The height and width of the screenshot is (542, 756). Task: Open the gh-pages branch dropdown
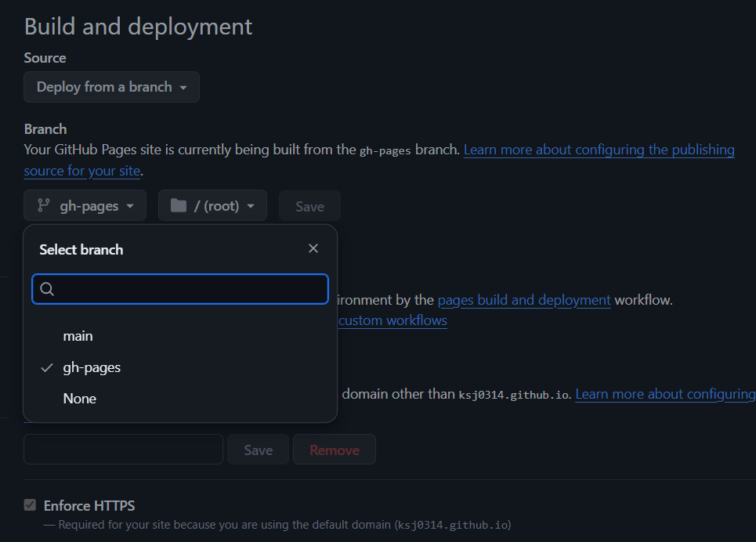coord(85,206)
